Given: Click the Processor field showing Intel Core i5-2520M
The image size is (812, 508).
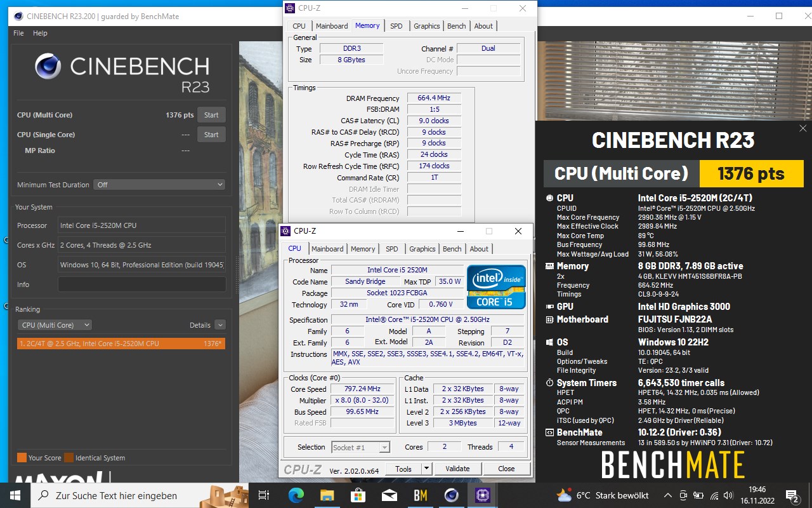Looking at the screenshot, I should [x=141, y=225].
